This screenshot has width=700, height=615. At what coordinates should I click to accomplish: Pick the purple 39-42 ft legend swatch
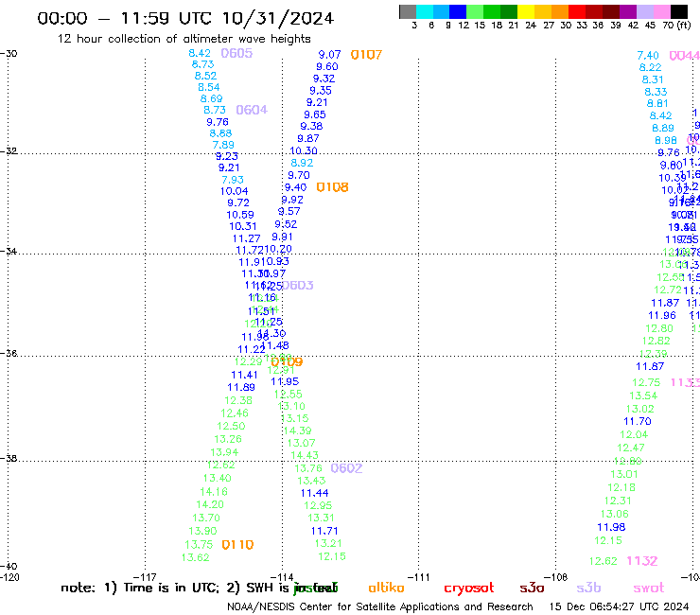628,11
